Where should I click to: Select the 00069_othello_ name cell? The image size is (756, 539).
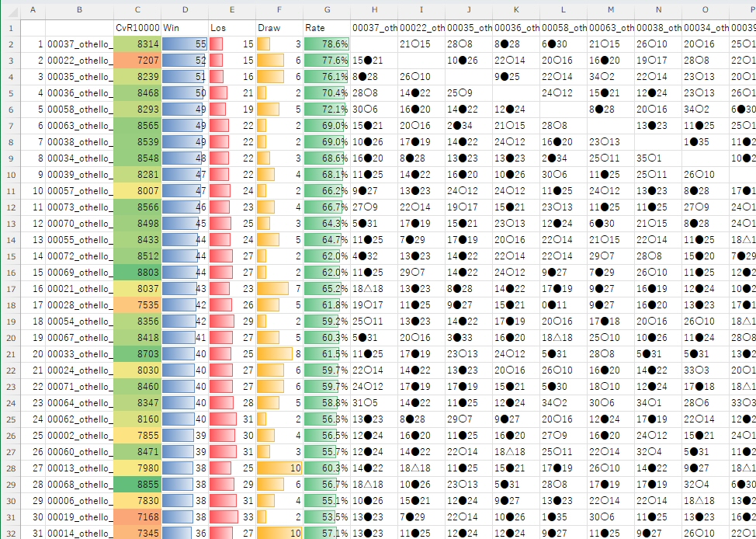click(x=79, y=273)
